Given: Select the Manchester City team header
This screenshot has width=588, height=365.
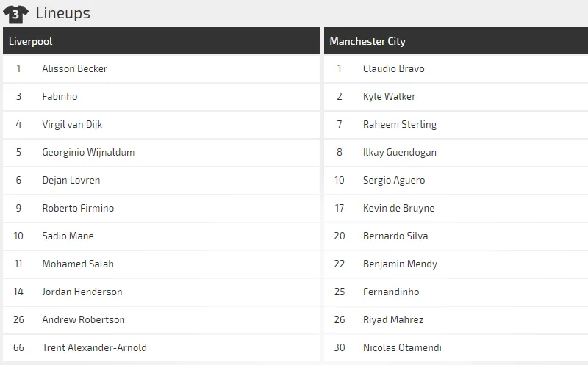Looking at the screenshot, I should tap(367, 41).
